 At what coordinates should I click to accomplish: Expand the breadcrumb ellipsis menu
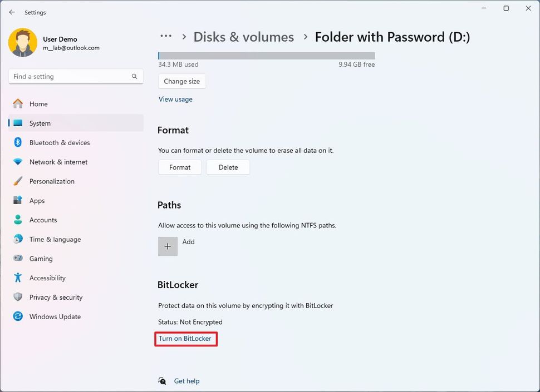tap(165, 36)
